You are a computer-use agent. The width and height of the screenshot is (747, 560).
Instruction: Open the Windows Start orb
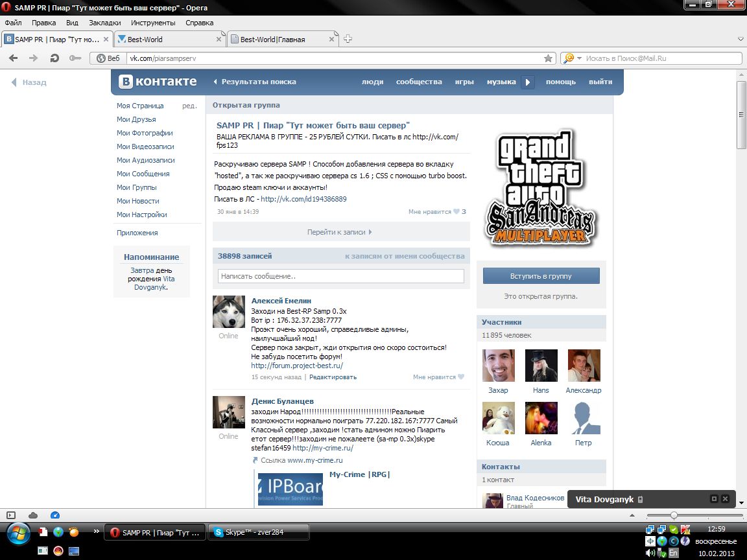[x=19, y=534]
